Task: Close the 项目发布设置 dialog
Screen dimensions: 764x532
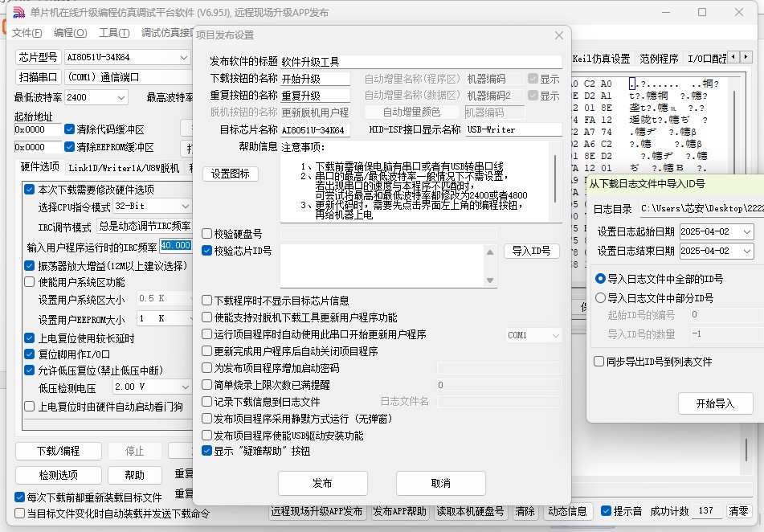Action: tap(559, 35)
